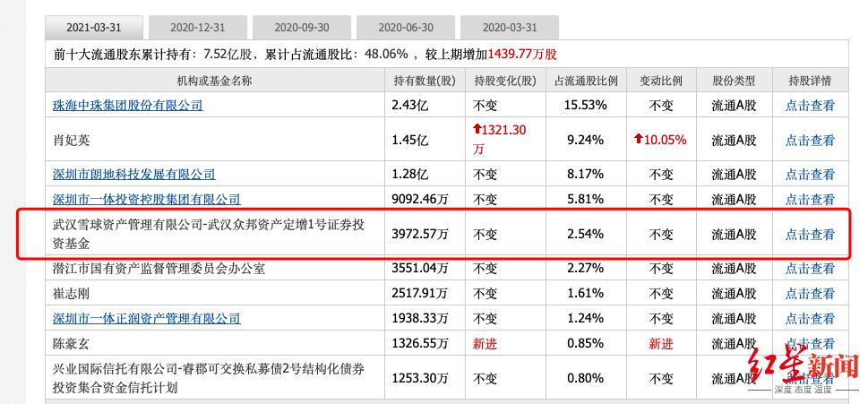Click the 红星新闻 watermark logo
868x404 pixels.
[x=804, y=367]
